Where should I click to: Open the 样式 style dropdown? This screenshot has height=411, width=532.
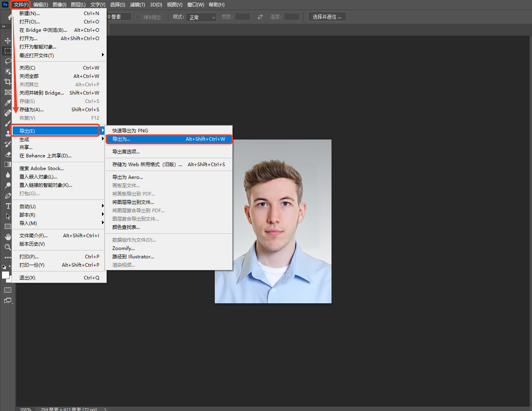point(201,17)
